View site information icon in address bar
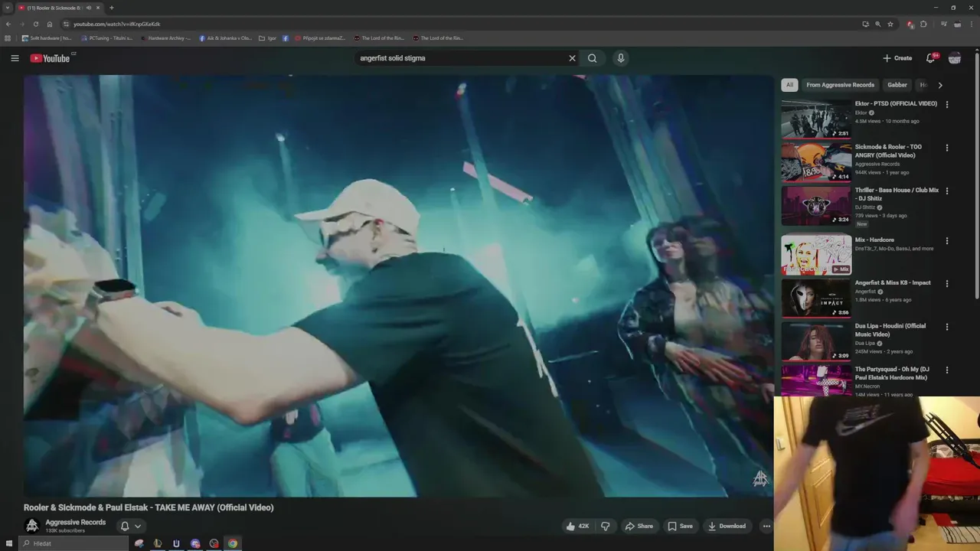 pos(66,24)
